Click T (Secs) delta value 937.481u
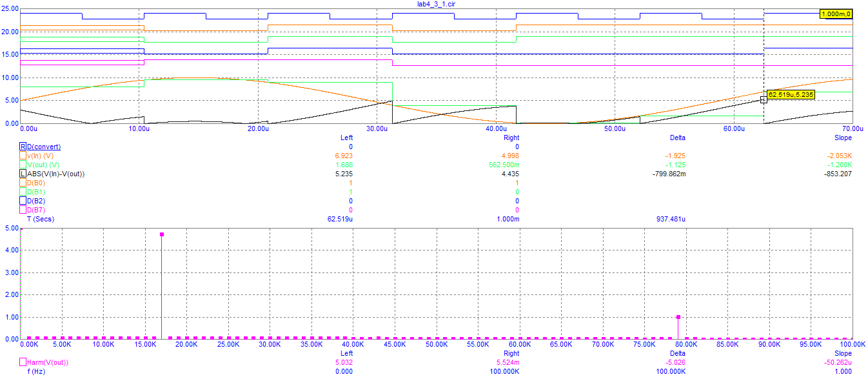868x379 pixels. coord(671,219)
